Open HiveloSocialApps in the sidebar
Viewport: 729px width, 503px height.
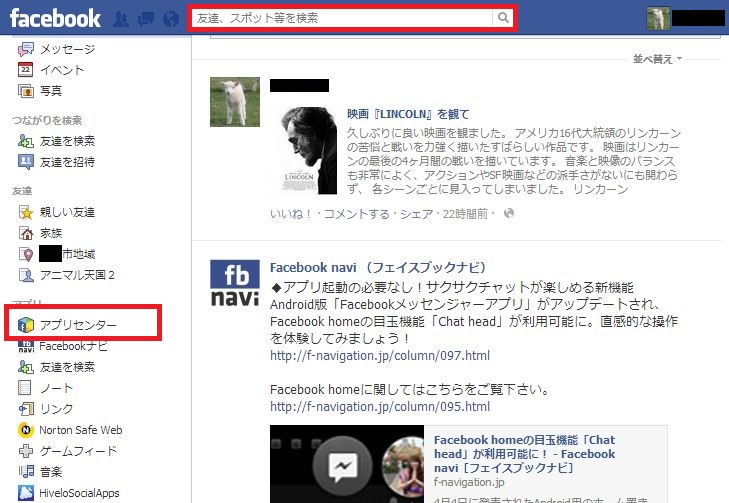[80, 493]
